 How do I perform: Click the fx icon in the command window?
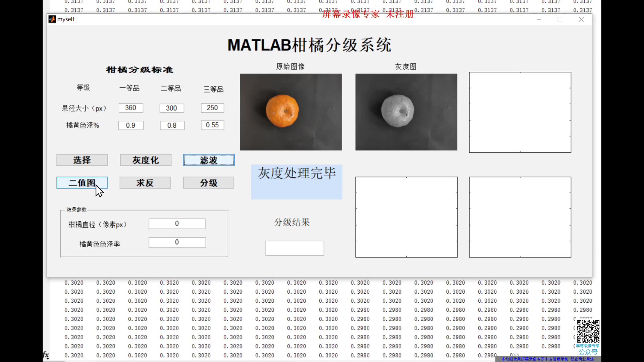coord(46,355)
